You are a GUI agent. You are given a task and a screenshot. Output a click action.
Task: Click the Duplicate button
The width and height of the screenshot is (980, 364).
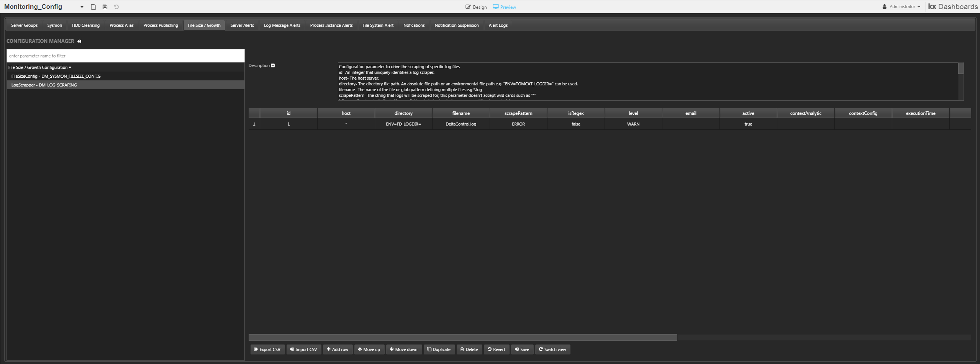point(439,349)
